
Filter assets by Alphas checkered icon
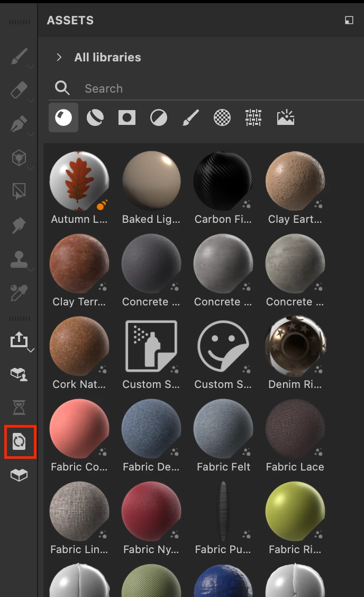(x=222, y=117)
